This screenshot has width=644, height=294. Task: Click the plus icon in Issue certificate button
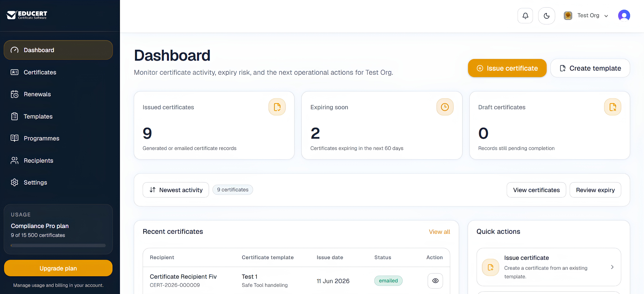click(x=480, y=68)
